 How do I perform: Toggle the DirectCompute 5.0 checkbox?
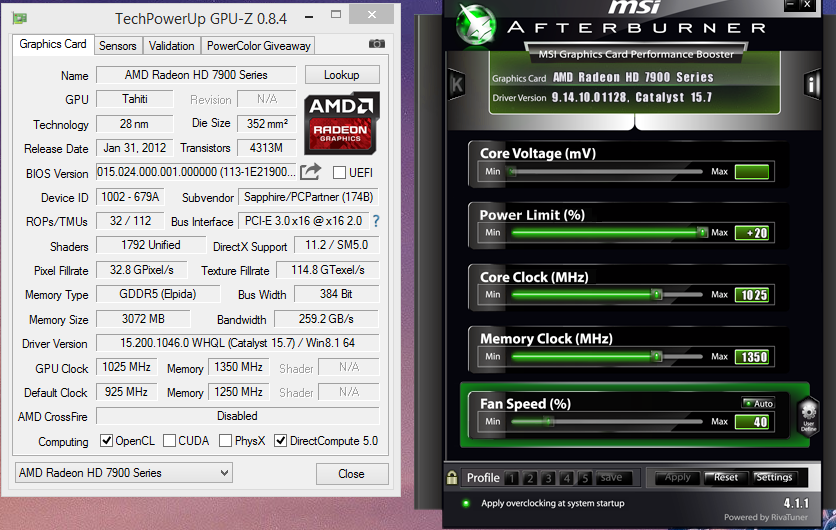(x=280, y=440)
